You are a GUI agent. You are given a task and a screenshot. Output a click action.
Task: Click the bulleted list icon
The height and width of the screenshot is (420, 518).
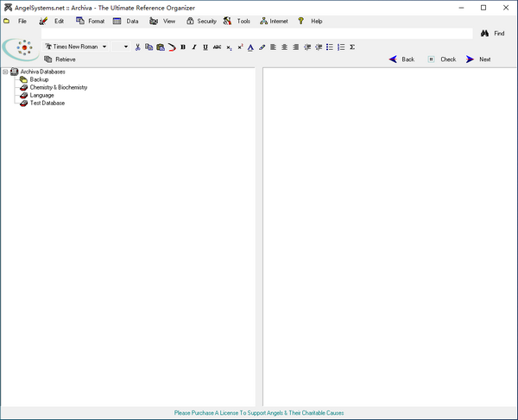pos(330,47)
